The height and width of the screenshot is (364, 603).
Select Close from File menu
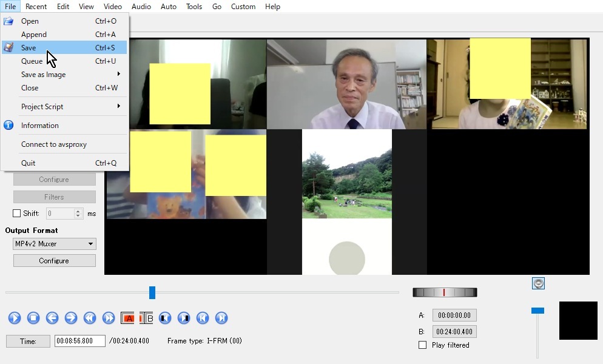pyautogui.click(x=64, y=88)
